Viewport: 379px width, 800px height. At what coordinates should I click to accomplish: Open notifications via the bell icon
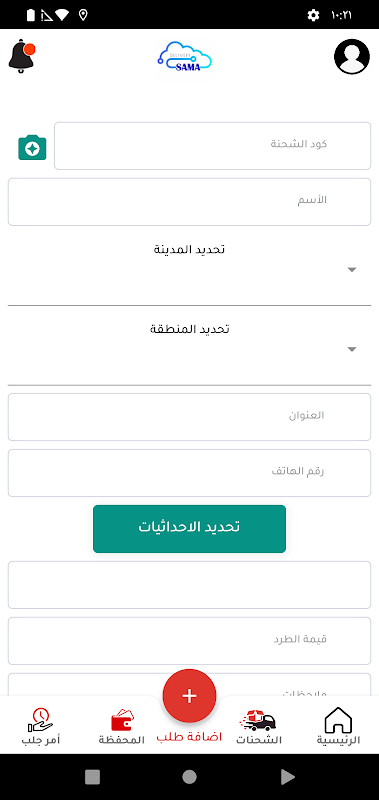pyautogui.click(x=21, y=56)
